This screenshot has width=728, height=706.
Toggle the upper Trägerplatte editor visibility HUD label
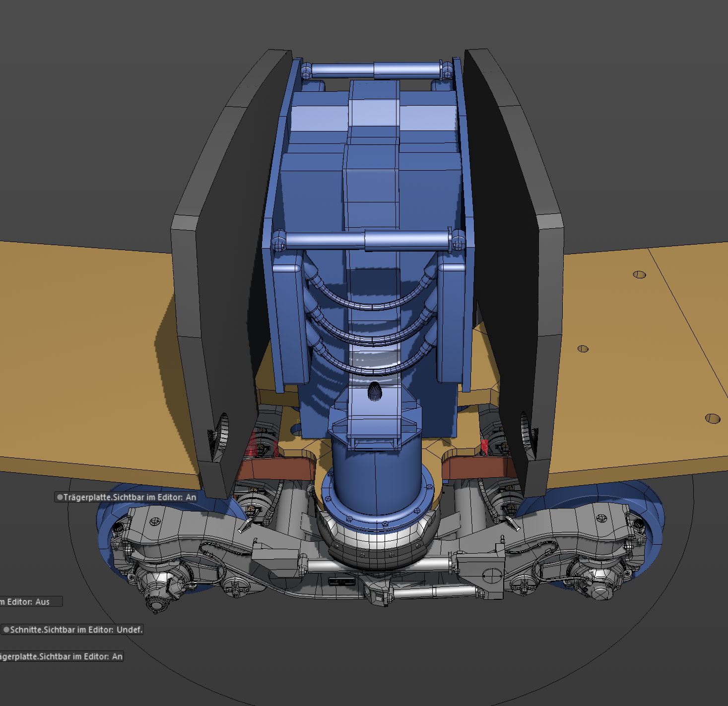[x=127, y=497]
